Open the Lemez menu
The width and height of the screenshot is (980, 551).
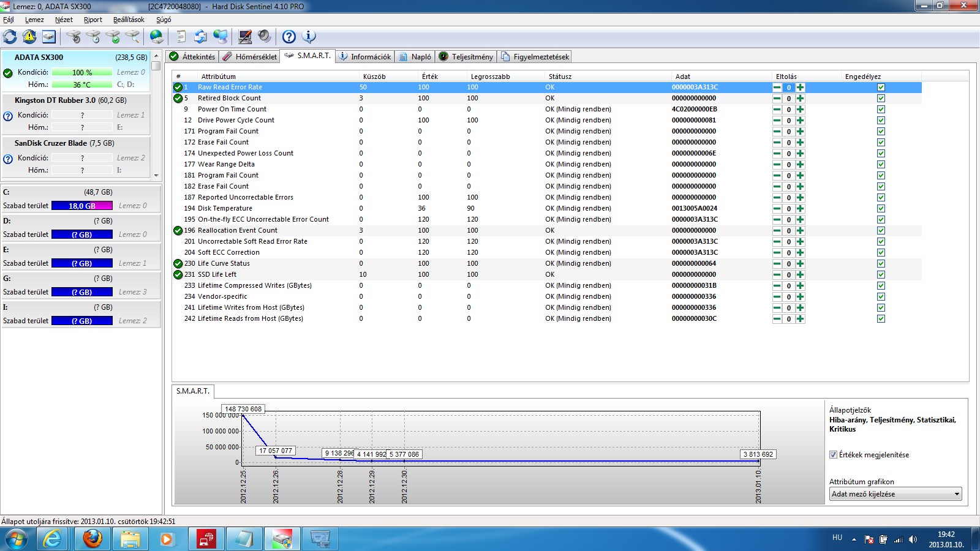34,20
